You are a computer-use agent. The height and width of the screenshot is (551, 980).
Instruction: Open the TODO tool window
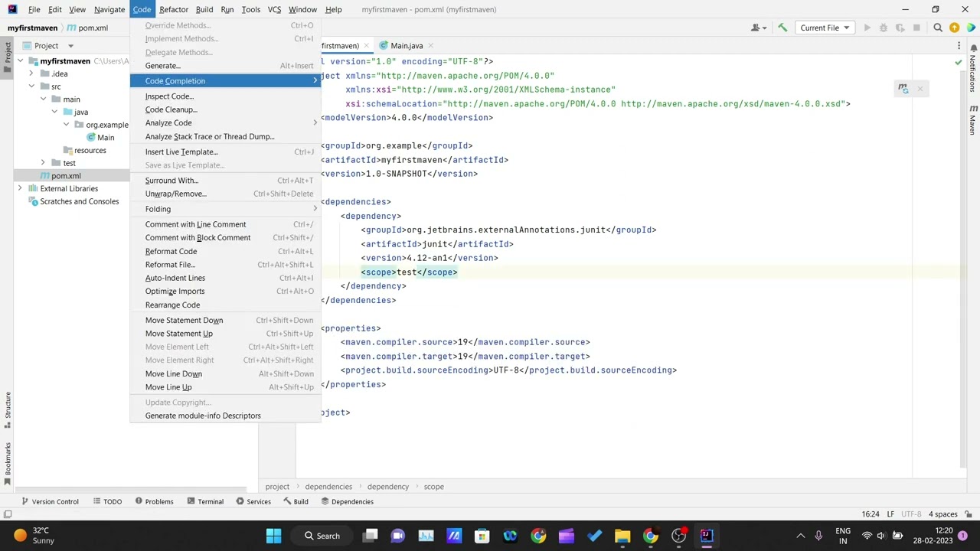(x=107, y=501)
